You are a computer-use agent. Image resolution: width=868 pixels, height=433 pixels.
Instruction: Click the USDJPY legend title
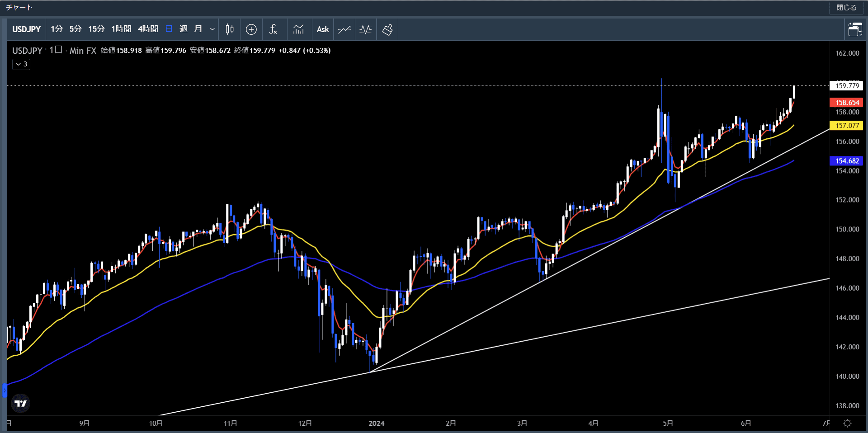point(27,51)
